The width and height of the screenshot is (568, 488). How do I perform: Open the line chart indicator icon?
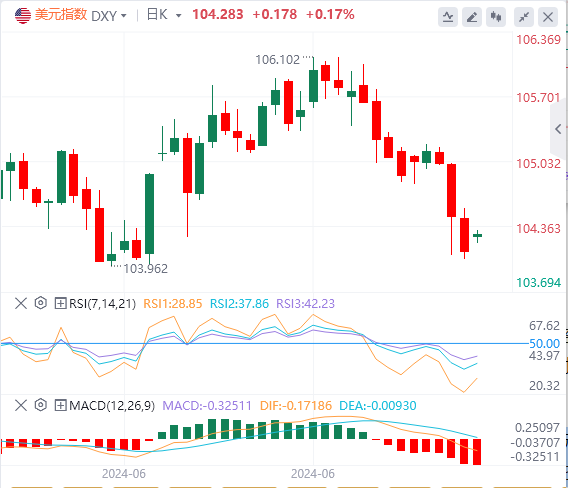pyautogui.click(x=448, y=17)
